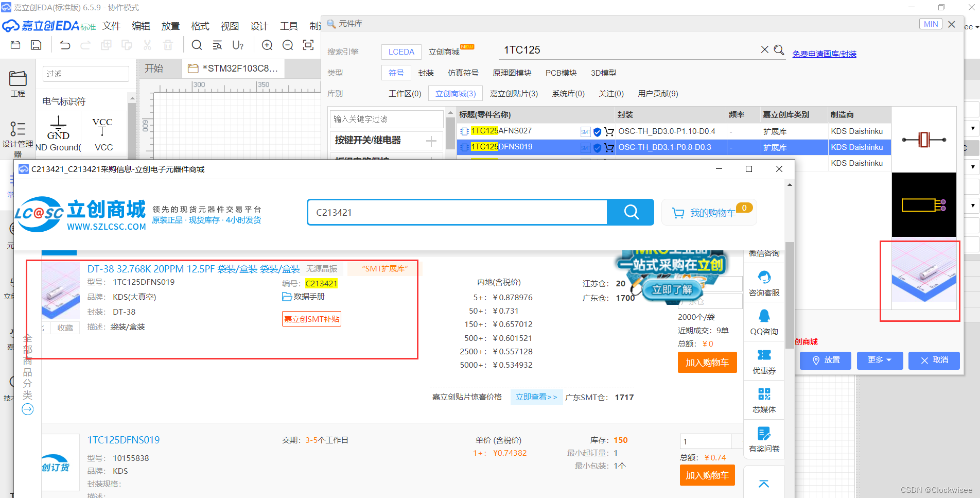980x498 pixels.
Task: Open the Find magnifier icon in toolbar
Action: pyautogui.click(x=197, y=45)
